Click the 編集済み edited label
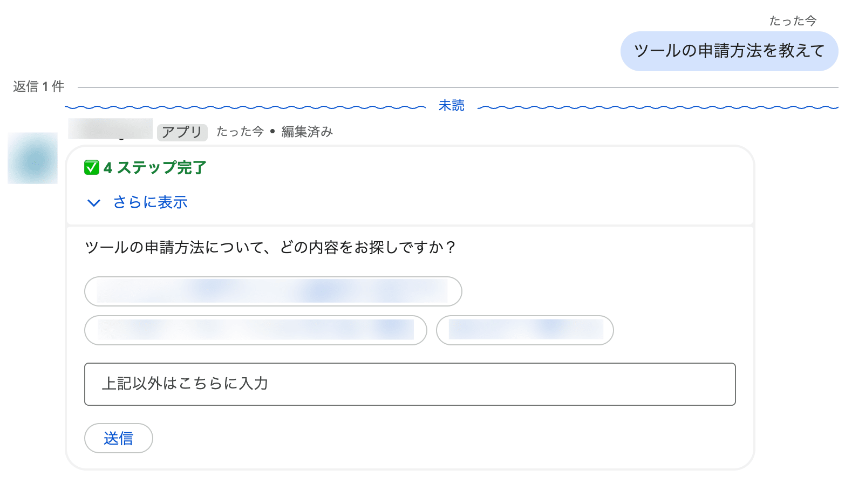The width and height of the screenshot is (845, 504). pyautogui.click(x=307, y=132)
